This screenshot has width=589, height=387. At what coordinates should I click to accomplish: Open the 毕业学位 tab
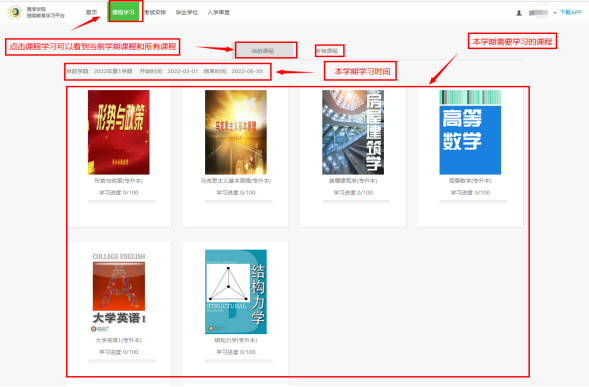pos(187,12)
